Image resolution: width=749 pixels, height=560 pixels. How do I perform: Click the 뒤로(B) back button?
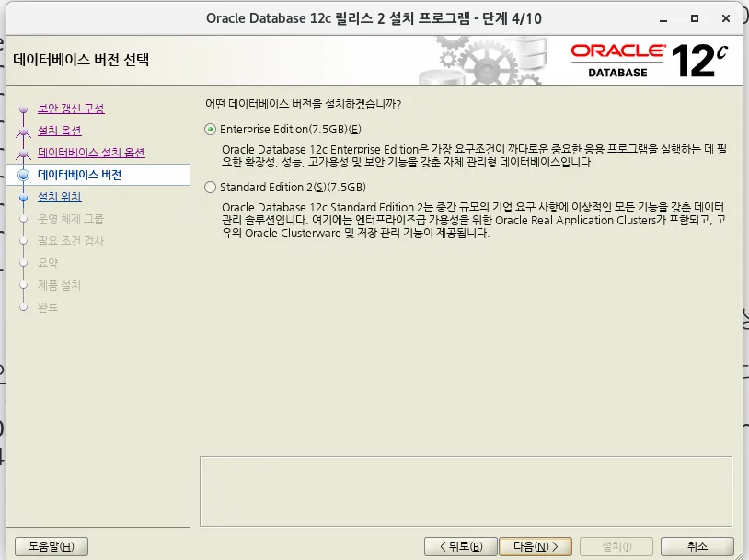[461, 546]
